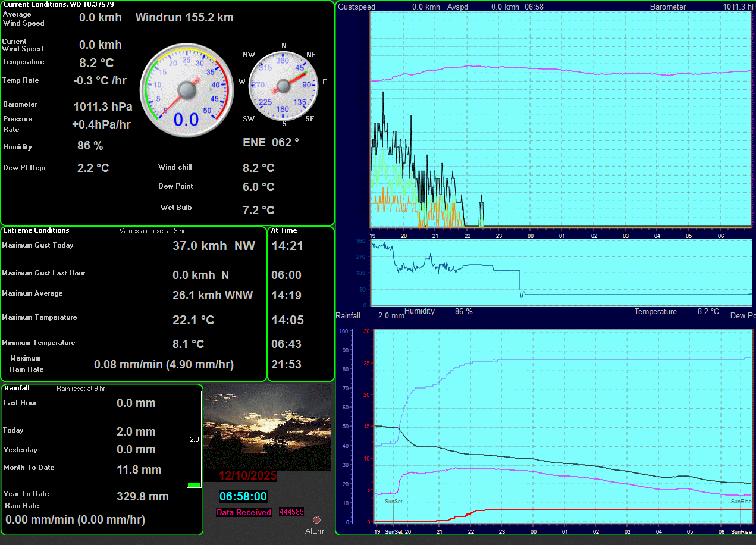Click the Barometer label above top graph
Image resolution: width=756 pixels, height=545 pixels.
point(668,7)
